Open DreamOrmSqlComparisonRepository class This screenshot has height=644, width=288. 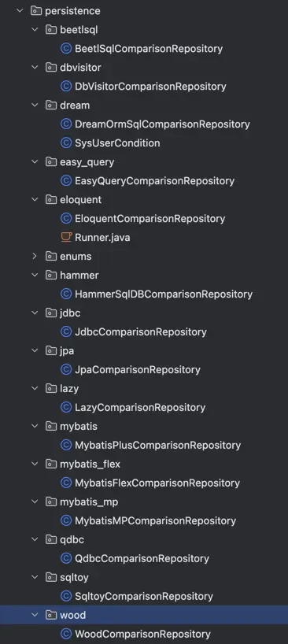point(162,124)
